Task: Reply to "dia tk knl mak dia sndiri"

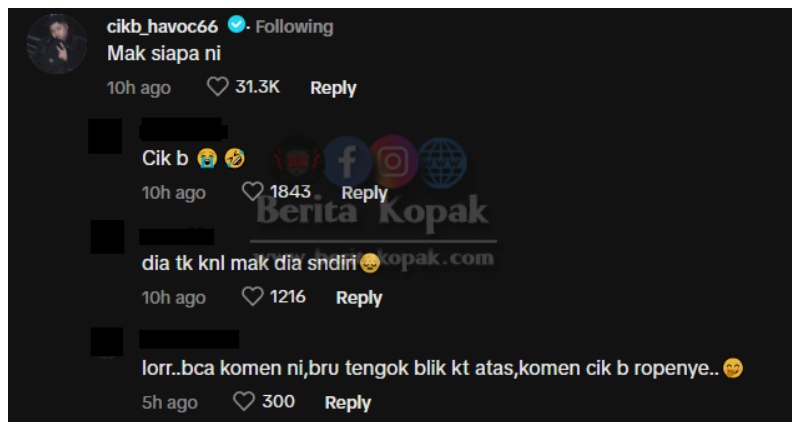Action: (359, 298)
